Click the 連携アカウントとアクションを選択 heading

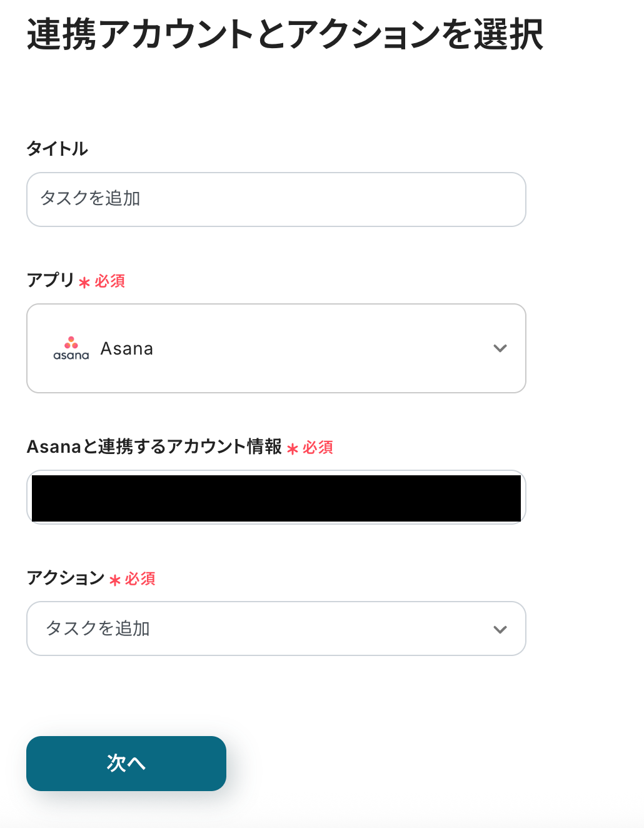point(285,34)
